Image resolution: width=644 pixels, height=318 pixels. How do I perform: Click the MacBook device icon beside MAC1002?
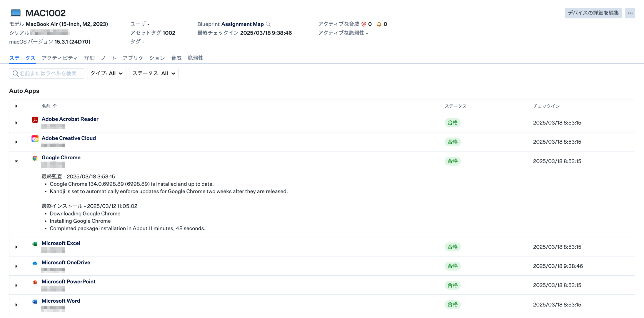click(16, 13)
